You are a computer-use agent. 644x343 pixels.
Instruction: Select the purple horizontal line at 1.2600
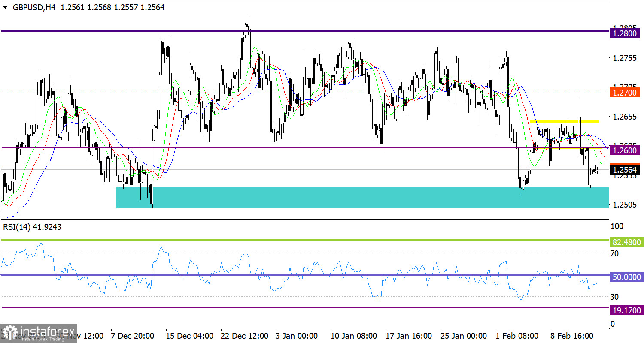coord(304,148)
